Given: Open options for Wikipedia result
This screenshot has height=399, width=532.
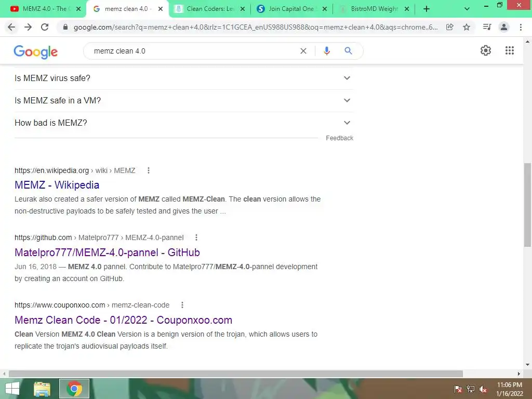Looking at the screenshot, I should (148, 170).
